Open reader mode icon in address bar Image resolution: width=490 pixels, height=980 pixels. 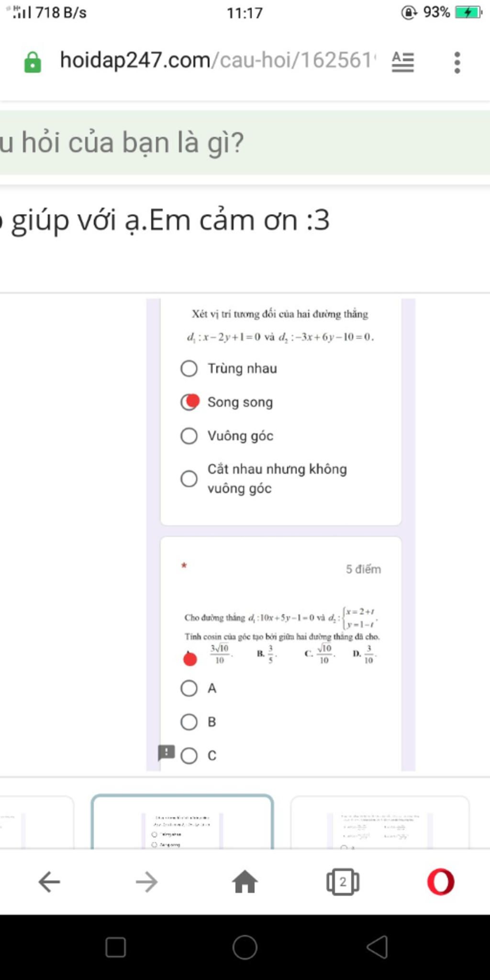403,62
